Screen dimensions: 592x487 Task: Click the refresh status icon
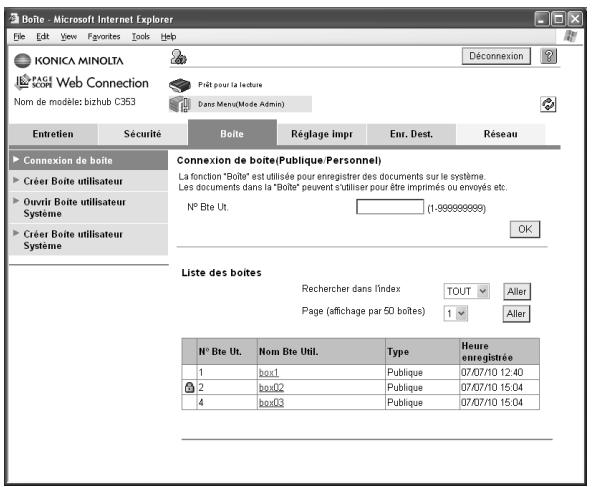(x=548, y=105)
